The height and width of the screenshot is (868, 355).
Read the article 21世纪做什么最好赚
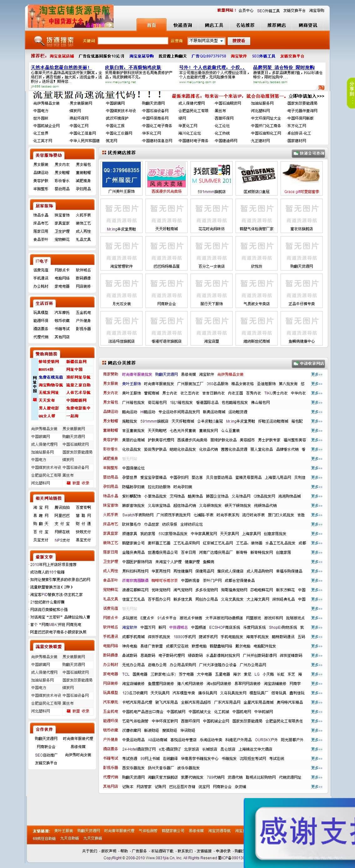coord(47,602)
